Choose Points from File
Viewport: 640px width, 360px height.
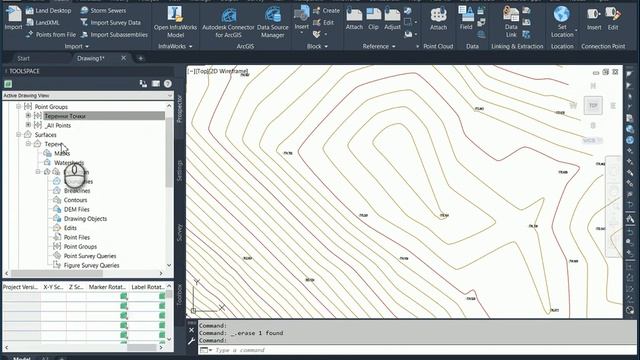pyautogui.click(x=51, y=35)
